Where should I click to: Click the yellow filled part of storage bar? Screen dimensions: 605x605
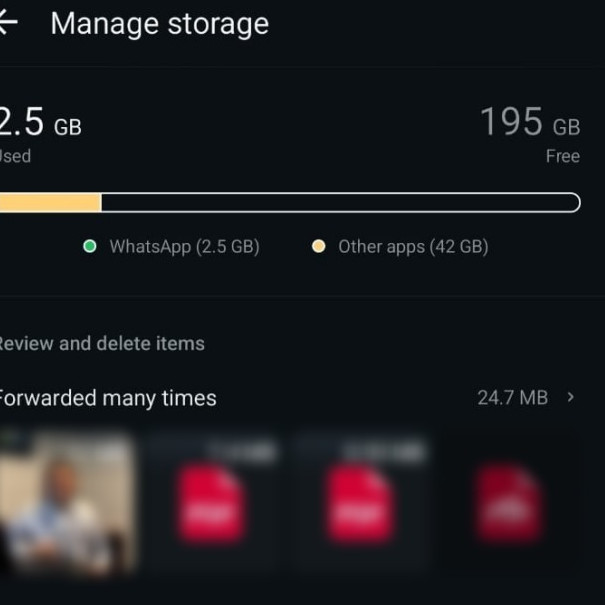(x=50, y=203)
